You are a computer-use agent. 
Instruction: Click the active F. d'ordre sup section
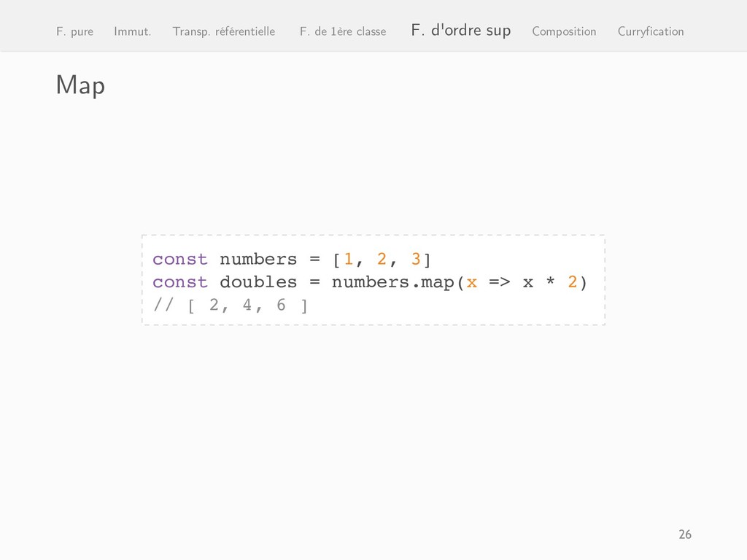tap(461, 31)
